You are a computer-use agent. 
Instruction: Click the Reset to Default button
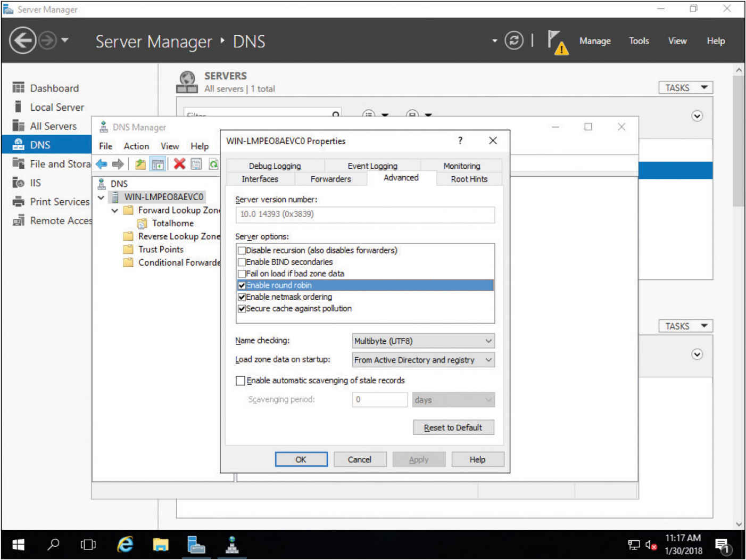click(453, 427)
